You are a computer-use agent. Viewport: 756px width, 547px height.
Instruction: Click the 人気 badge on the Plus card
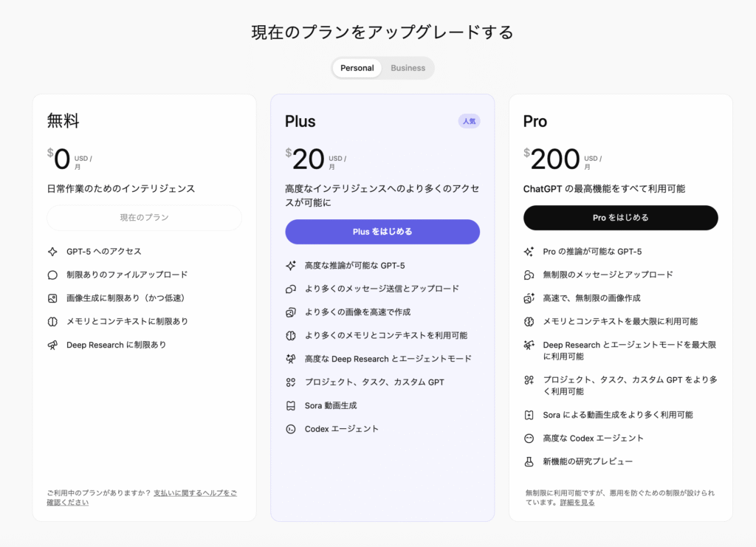tap(469, 121)
